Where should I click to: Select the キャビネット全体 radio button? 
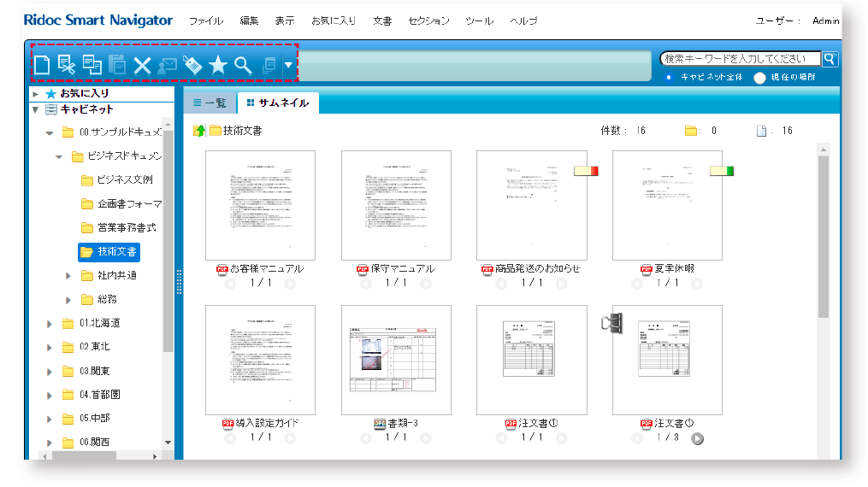[669, 77]
